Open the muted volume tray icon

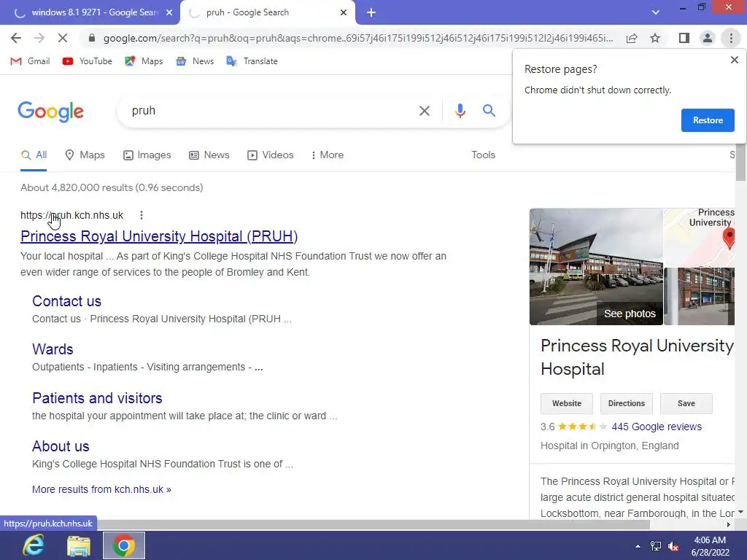(673, 547)
